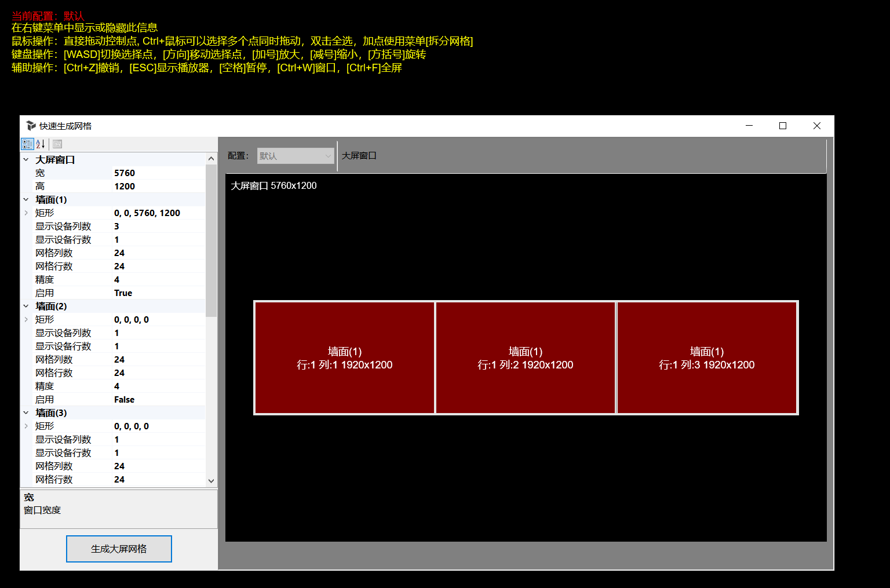Click the property grid scroll down arrow
This screenshot has height=588, width=890.
(x=211, y=481)
